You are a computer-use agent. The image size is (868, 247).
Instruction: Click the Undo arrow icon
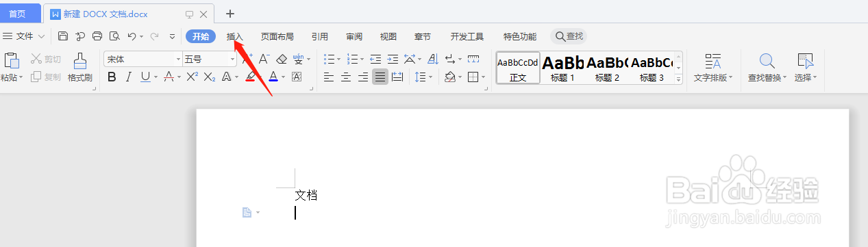pos(132,36)
